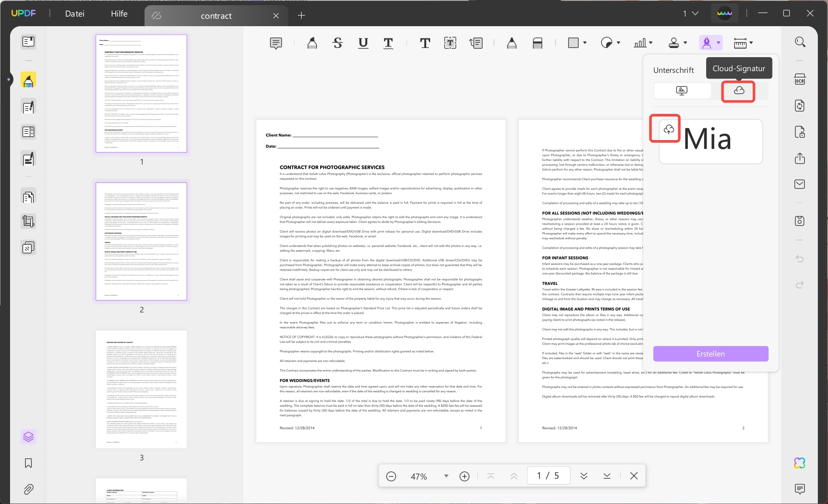Add a new tab with plus button

(x=301, y=16)
